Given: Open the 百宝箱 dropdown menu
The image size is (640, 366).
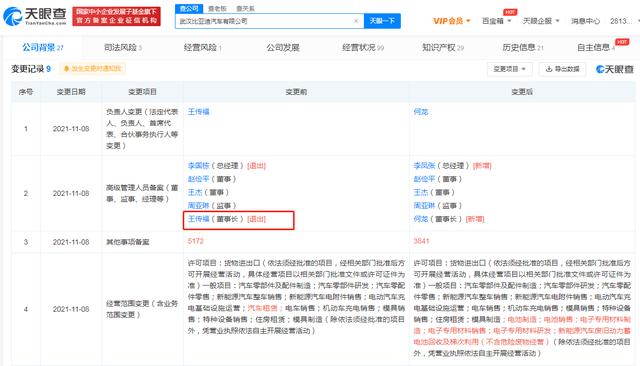Looking at the screenshot, I should [x=496, y=21].
